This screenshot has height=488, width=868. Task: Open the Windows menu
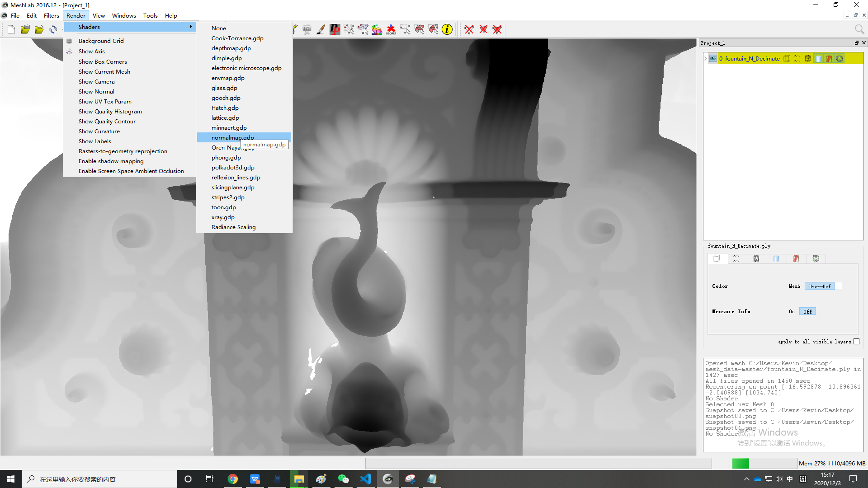coord(124,15)
